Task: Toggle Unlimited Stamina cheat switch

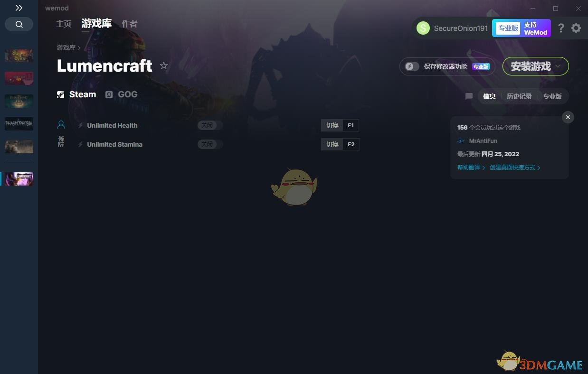Action: 210,144
